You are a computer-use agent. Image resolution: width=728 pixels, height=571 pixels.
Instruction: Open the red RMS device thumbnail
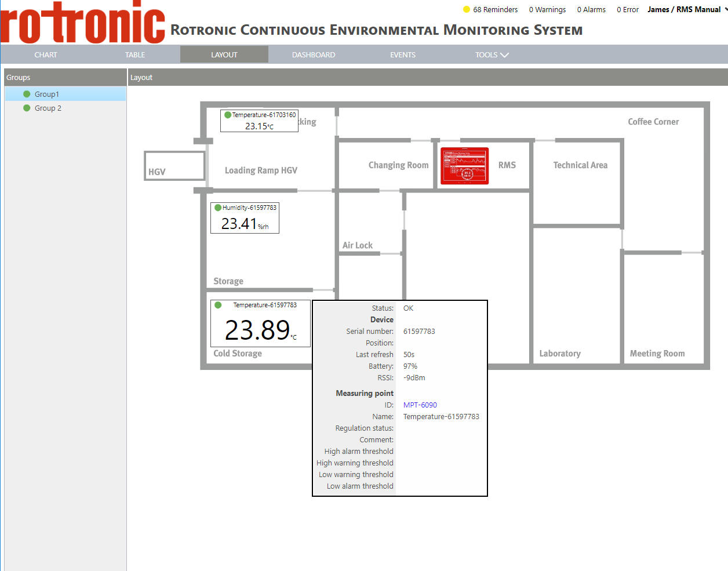464,166
